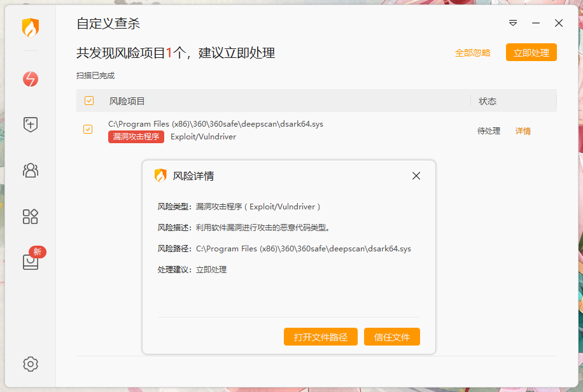Click the red 漏洞攻击程序 tag
This screenshot has height=392, width=583.
tap(136, 137)
